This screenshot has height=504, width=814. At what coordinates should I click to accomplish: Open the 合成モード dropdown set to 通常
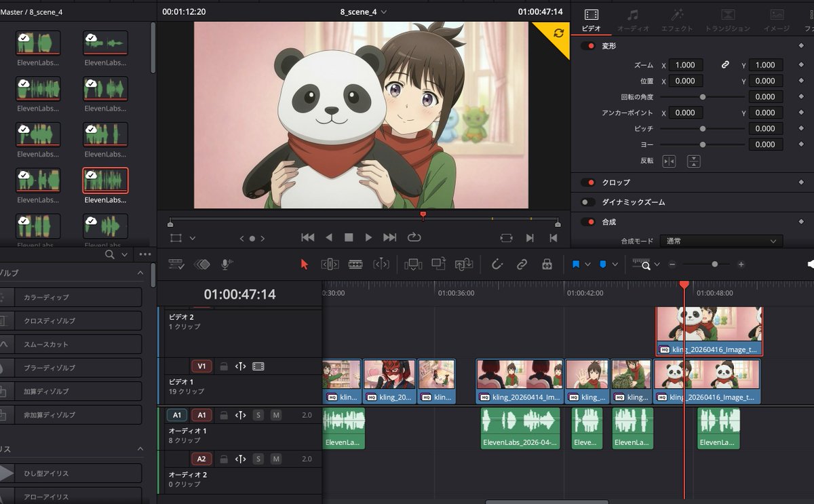click(x=721, y=241)
